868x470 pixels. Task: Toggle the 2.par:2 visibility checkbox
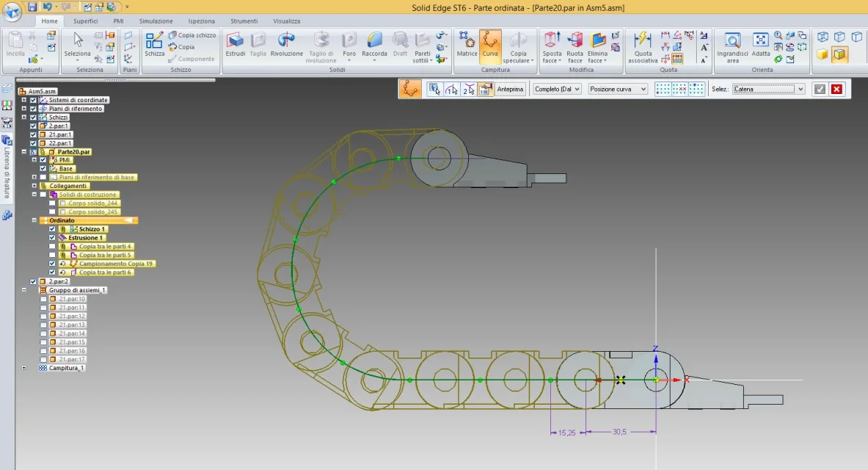pos(33,281)
